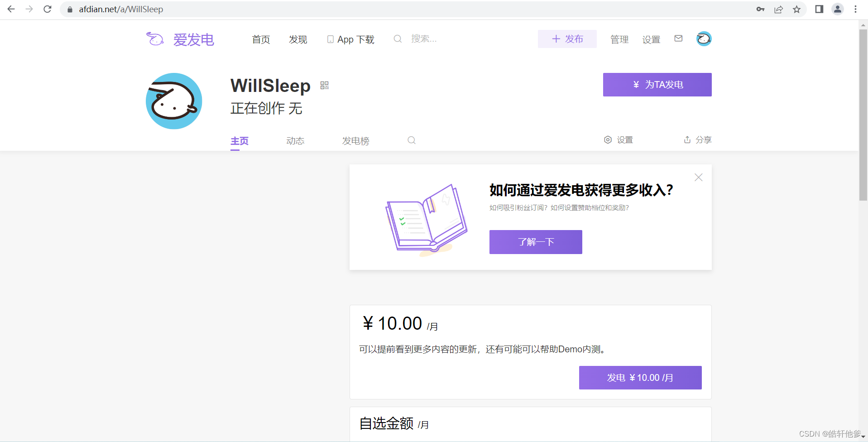Click the 如何通过爱发电获得更多收入 heading
This screenshot has width=868, height=442.
581,190
